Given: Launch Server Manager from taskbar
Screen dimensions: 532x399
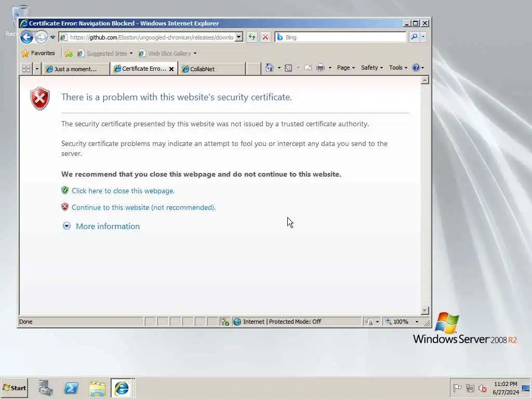Looking at the screenshot, I should [x=46, y=388].
